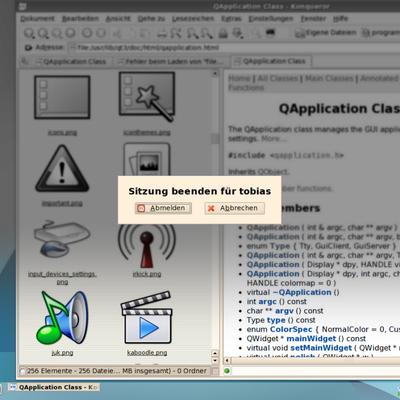Image resolution: width=400 pixels, height=400 pixels.
Task: Follow the Main Classes link
Action: click(329, 78)
